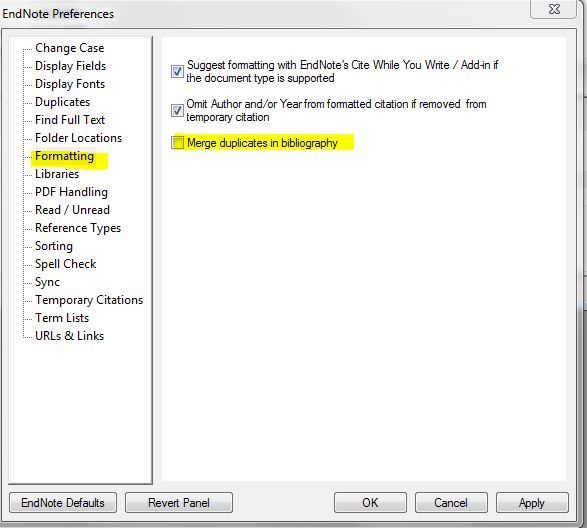The height and width of the screenshot is (528, 587).
Task: Close the EndNote Preferences dialog
Action: pyautogui.click(x=554, y=9)
